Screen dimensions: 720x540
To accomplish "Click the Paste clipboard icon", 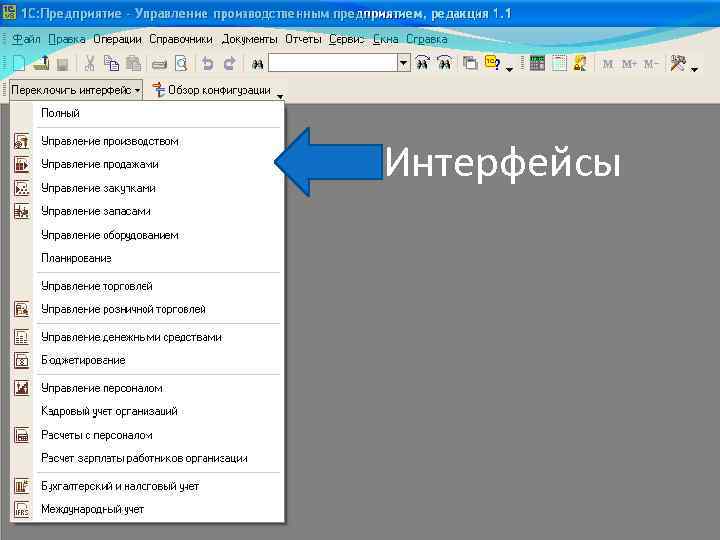I will [133, 63].
